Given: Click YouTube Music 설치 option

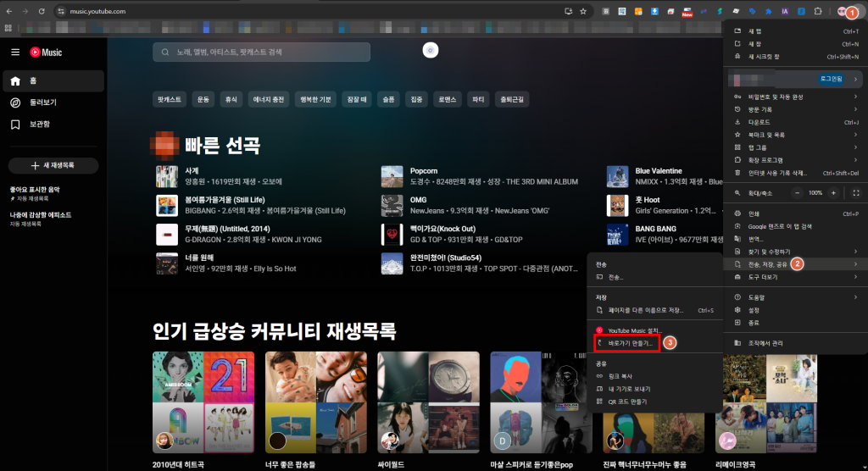Looking at the screenshot, I should 655,330.
